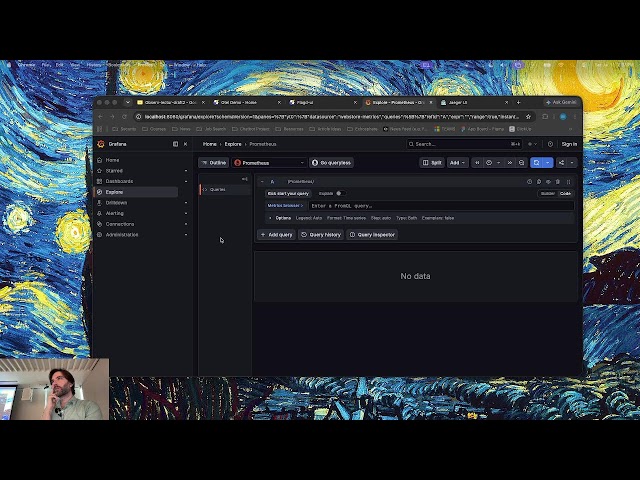
Task: Bookmark this page with star icon
Action: (528, 117)
